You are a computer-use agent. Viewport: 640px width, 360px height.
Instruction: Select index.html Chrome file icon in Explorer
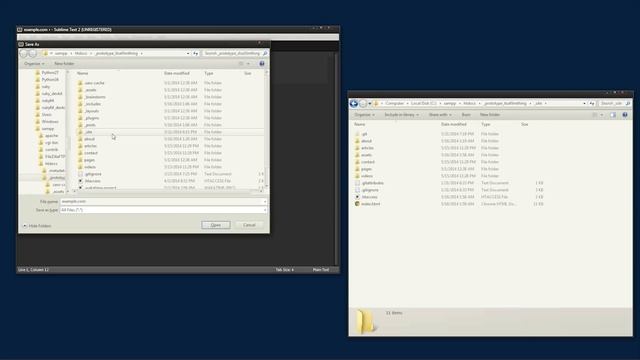pos(357,204)
